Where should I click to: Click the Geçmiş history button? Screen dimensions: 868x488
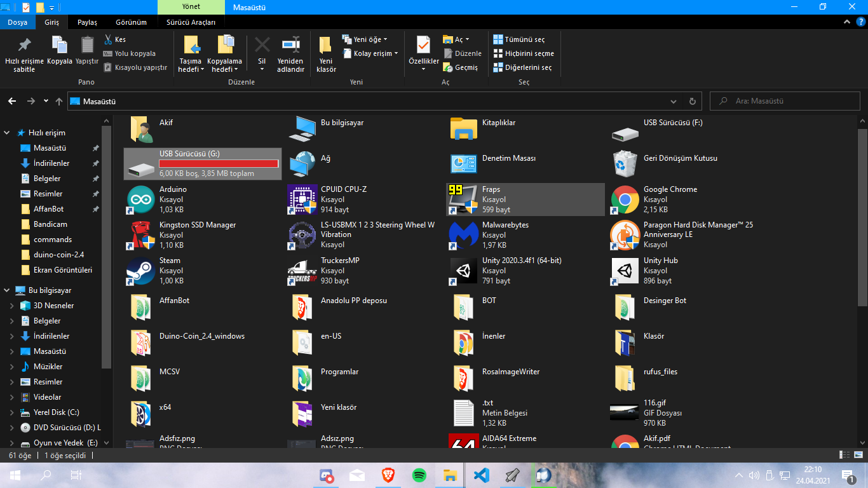(x=461, y=67)
